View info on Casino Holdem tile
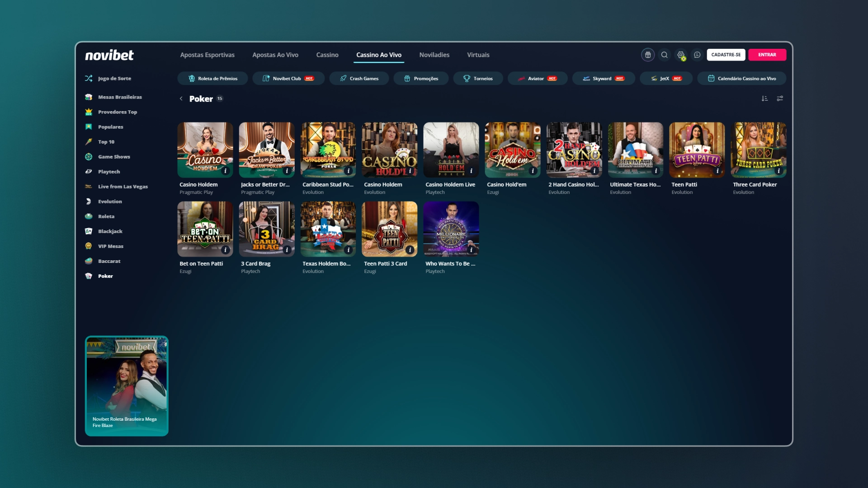 coord(225,172)
